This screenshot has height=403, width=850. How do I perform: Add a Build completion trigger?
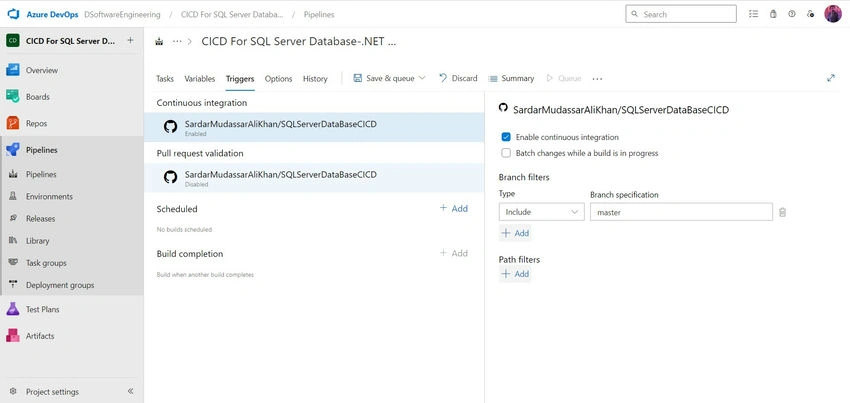[x=454, y=253]
